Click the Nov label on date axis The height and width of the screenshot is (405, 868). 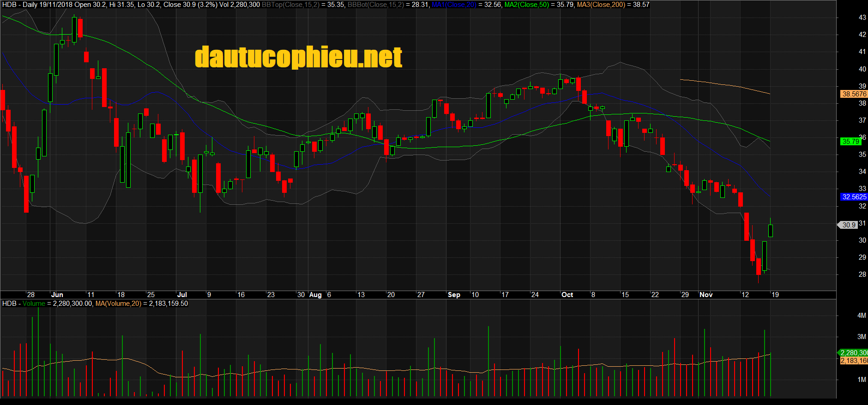point(706,295)
